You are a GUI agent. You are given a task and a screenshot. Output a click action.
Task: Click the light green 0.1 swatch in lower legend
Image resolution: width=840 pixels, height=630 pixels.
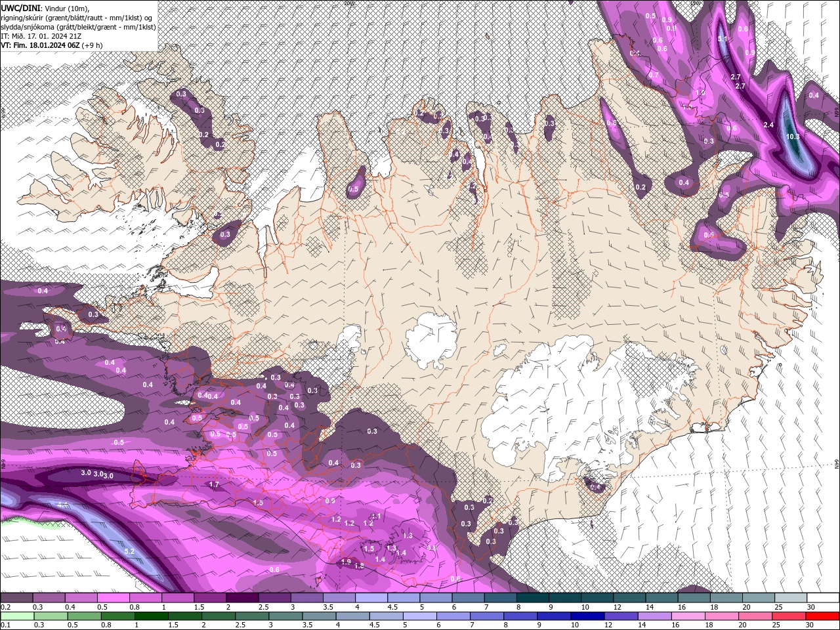pos(17,616)
